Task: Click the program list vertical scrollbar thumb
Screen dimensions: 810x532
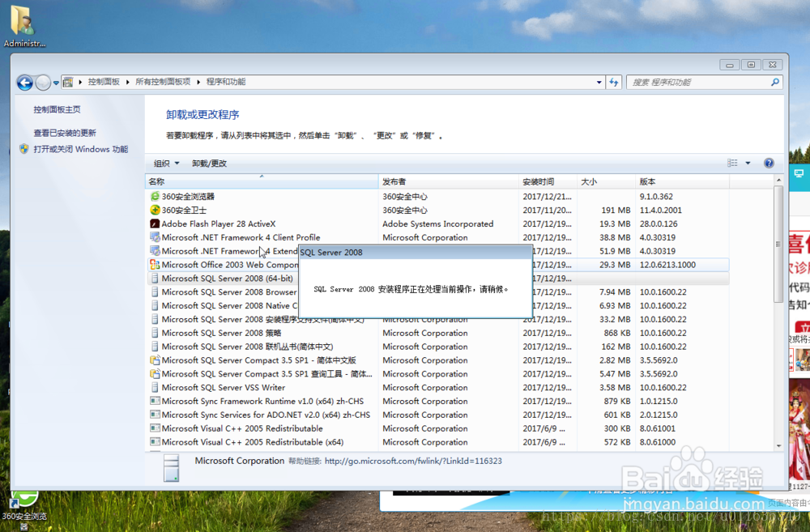Action: tap(778, 244)
